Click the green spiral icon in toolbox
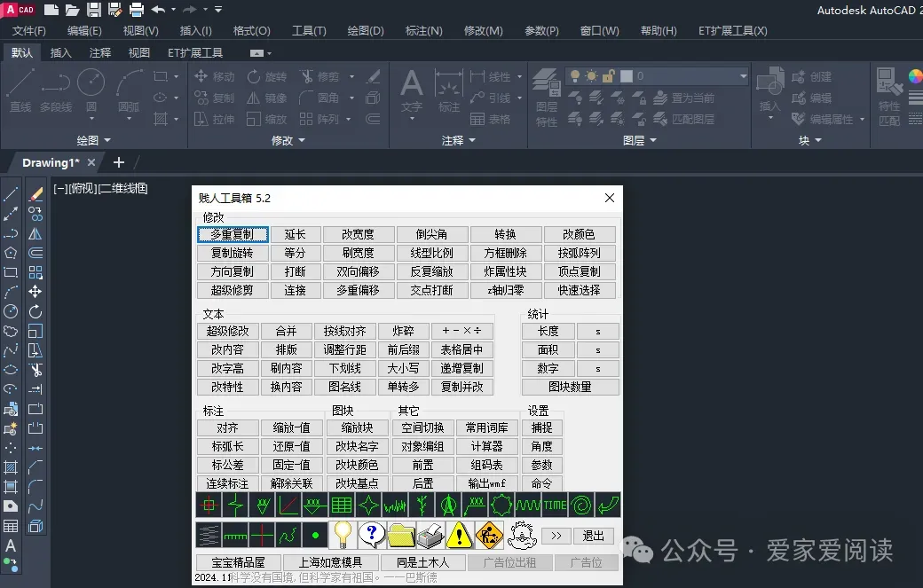The width and height of the screenshot is (923, 588). pyautogui.click(x=581, y=506)
